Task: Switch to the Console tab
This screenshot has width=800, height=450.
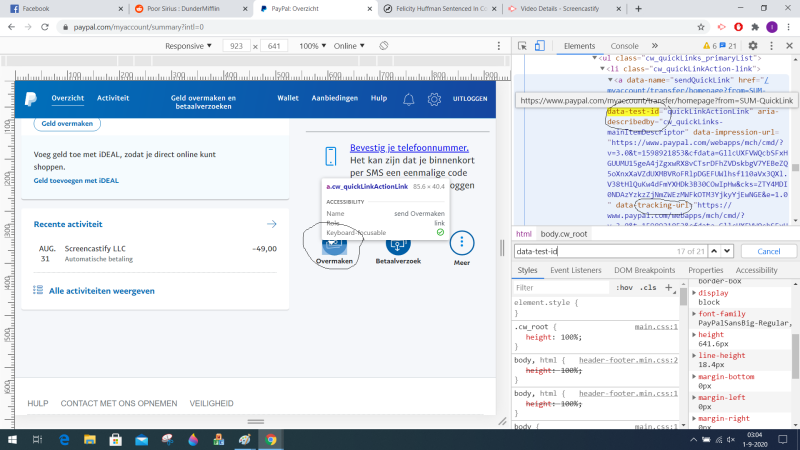Action: click(x=624, y=46)
